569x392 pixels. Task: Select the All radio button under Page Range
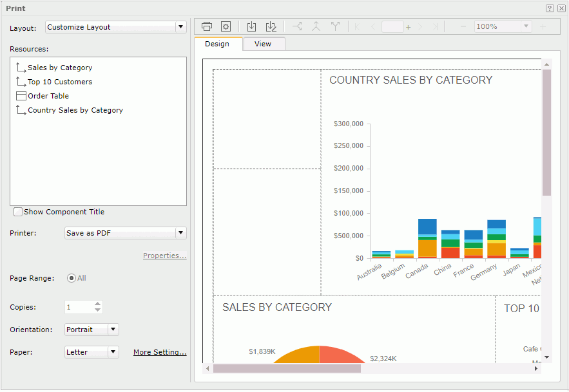click(x=73, y=279)
